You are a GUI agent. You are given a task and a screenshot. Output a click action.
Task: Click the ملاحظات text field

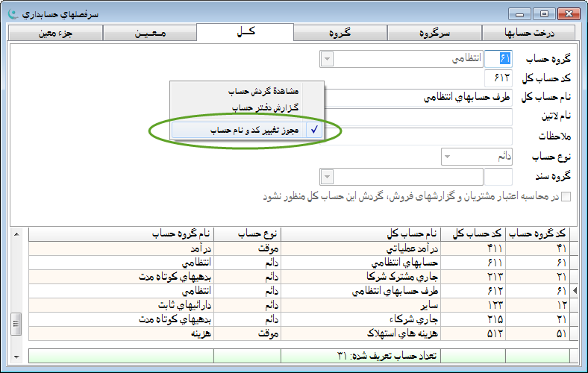point(419,137)
